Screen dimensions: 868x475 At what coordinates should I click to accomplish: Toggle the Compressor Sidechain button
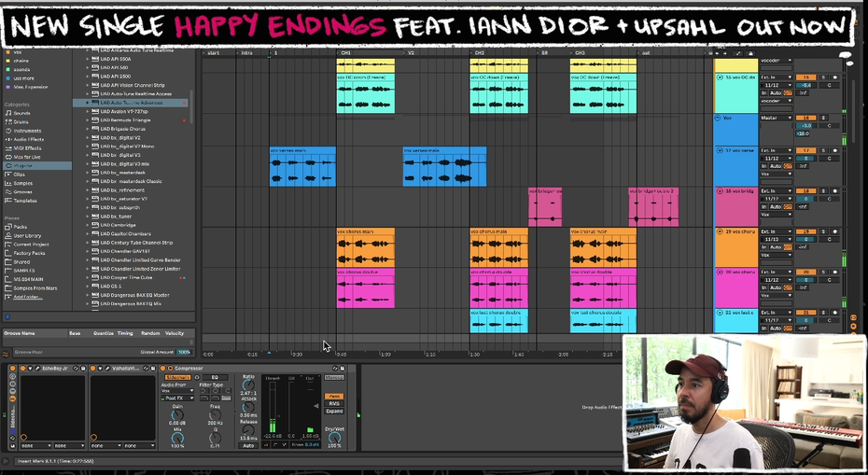point(177,378)
